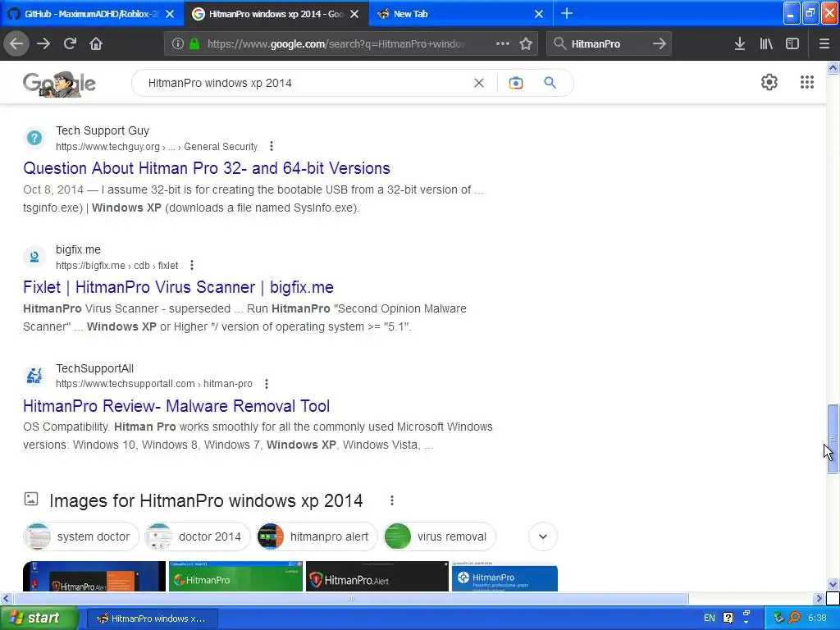Open the Google apps grid
Viewport: 840px width, 630px height.
coord(807,82)
